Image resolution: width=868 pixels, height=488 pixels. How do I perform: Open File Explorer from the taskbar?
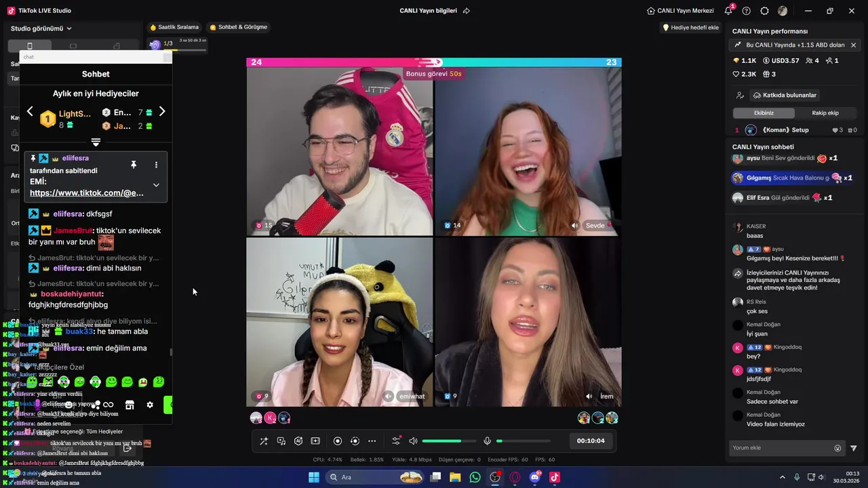455,477
